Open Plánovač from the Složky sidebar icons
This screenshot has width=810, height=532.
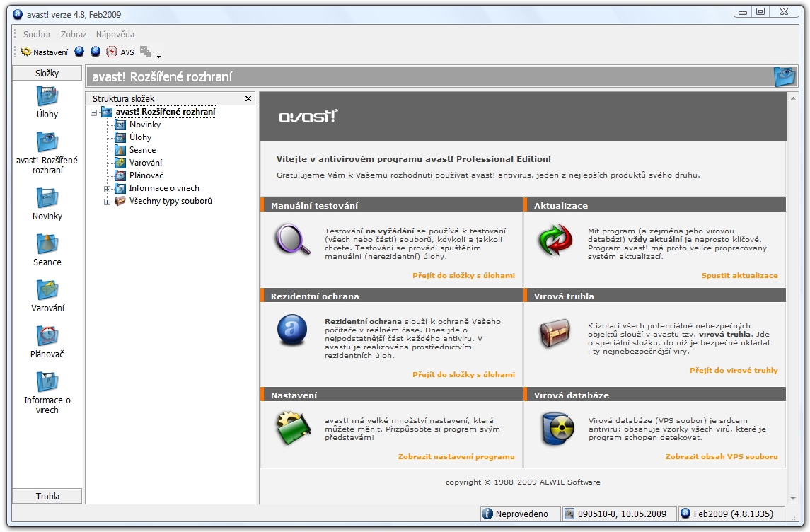(x=47, y=342)
